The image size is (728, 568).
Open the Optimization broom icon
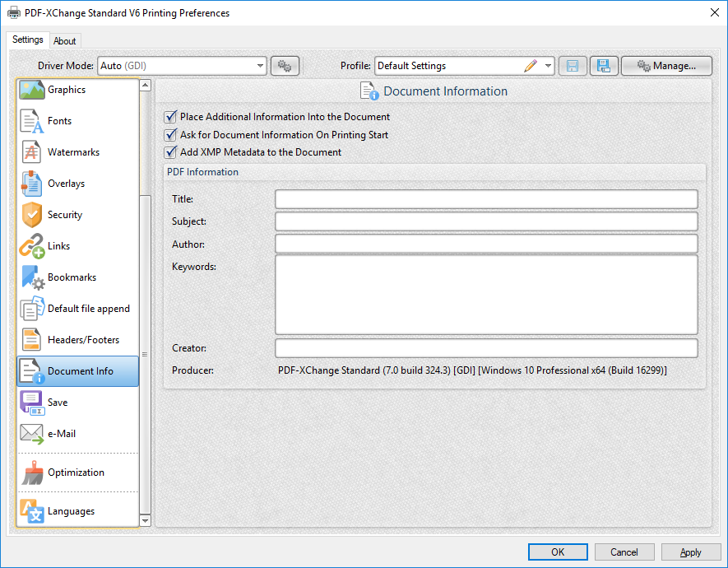33,473
